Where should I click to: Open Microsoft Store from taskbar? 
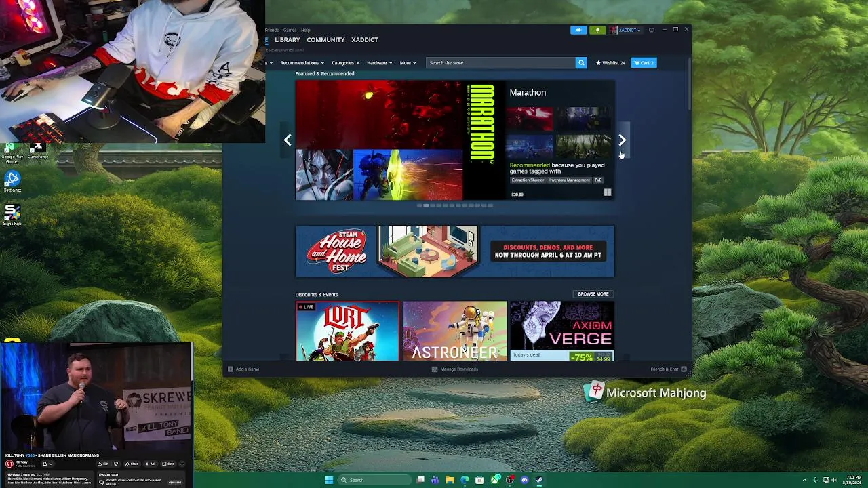point(479,480)
